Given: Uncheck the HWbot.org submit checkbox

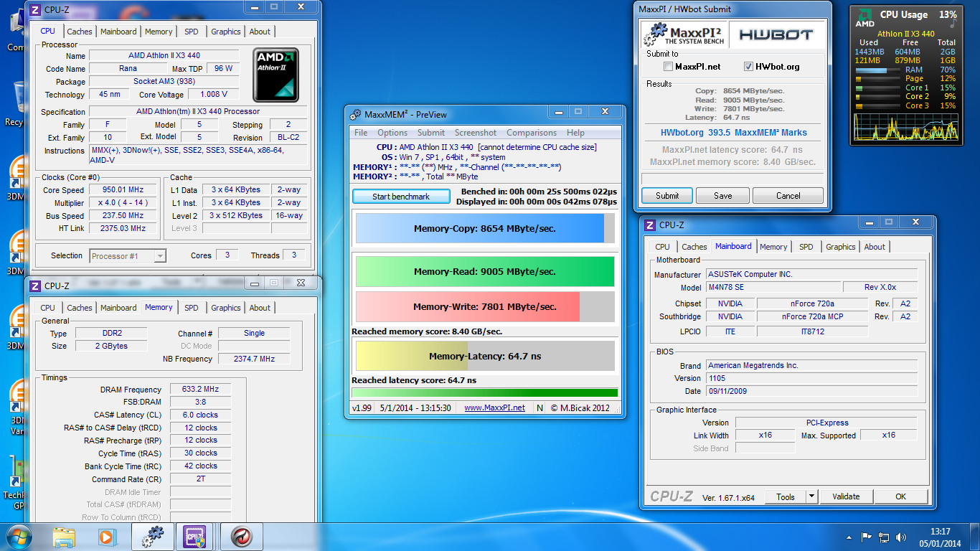Looking at the screenshot, I should click(x=749, y=67).
